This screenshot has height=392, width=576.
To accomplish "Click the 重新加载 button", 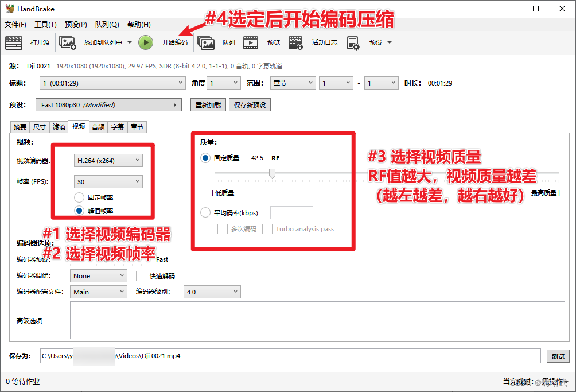I will (208, 104).
